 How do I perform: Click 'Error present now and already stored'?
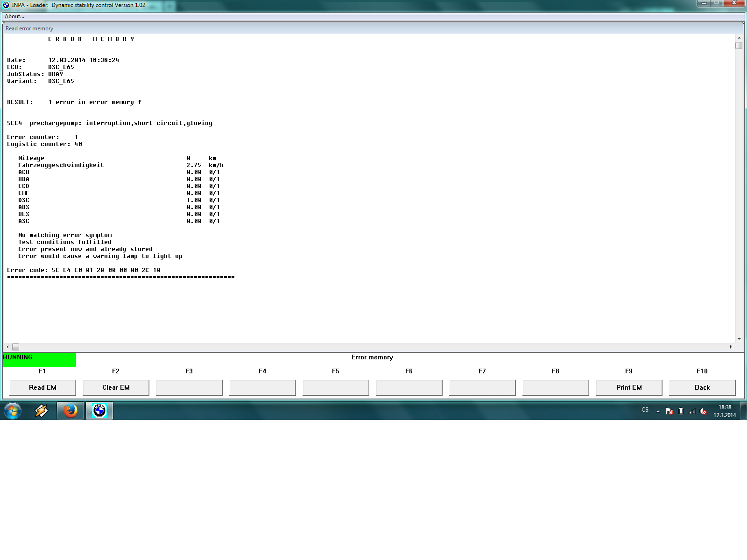point(85,249)
